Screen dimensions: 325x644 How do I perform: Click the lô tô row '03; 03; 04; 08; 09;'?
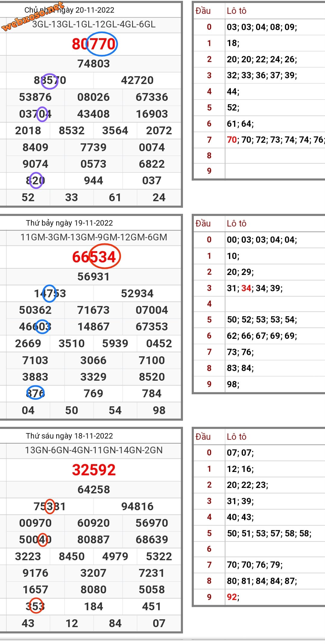pos(262,27)
